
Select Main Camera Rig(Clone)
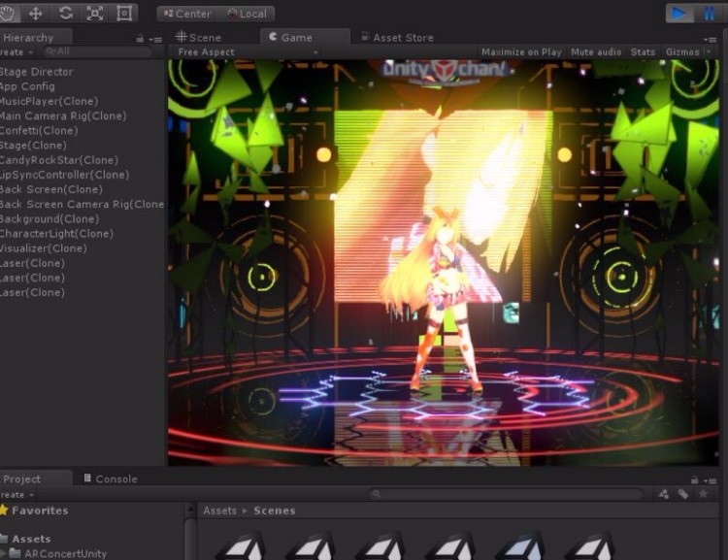(63, 115)
